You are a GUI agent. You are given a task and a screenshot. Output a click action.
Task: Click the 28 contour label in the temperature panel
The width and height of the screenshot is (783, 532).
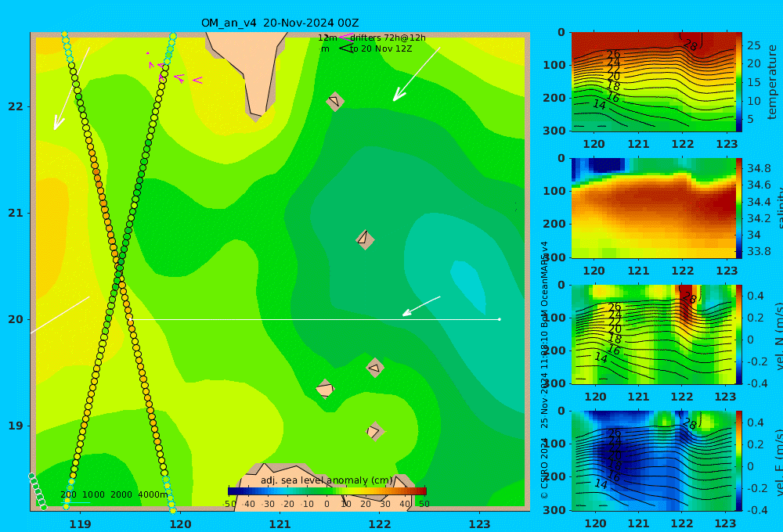coord(690,45)
